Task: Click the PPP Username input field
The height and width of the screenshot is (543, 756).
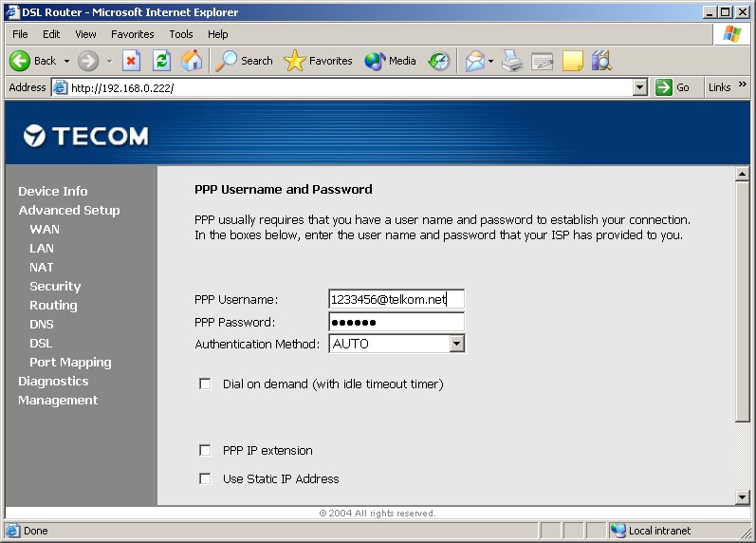Action: click(x=396, y=299)
